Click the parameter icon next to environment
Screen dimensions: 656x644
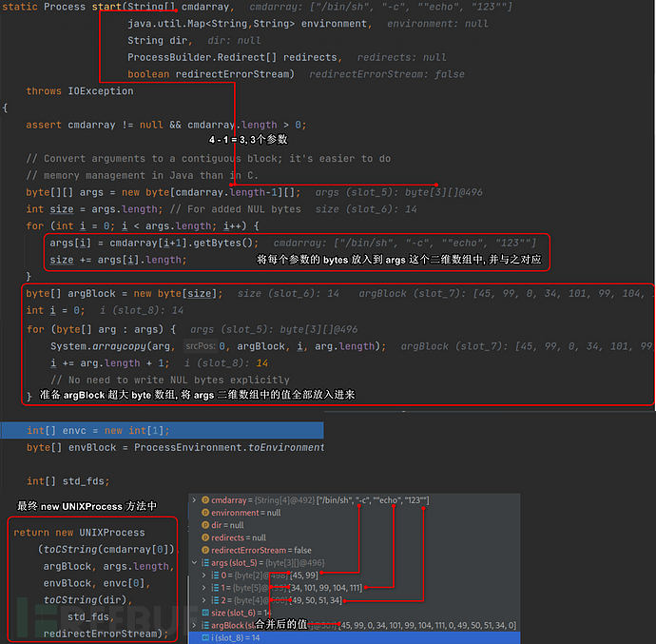click(204, 513)
